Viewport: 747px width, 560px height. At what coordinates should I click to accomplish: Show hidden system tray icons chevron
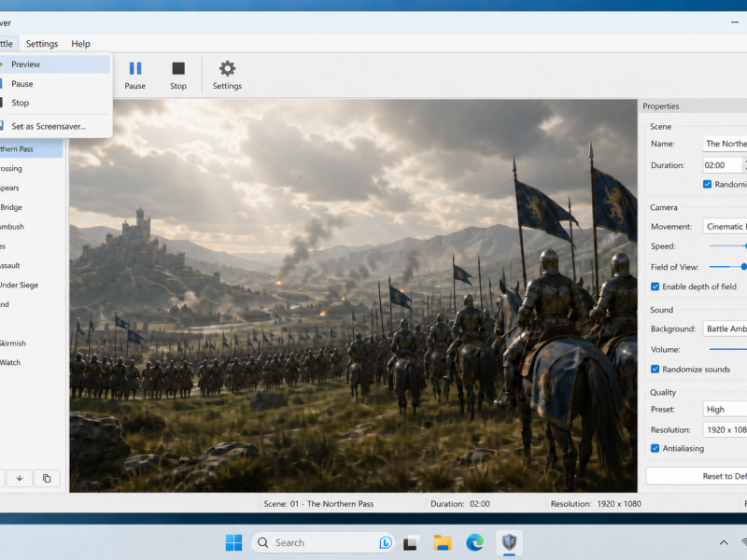723,543
